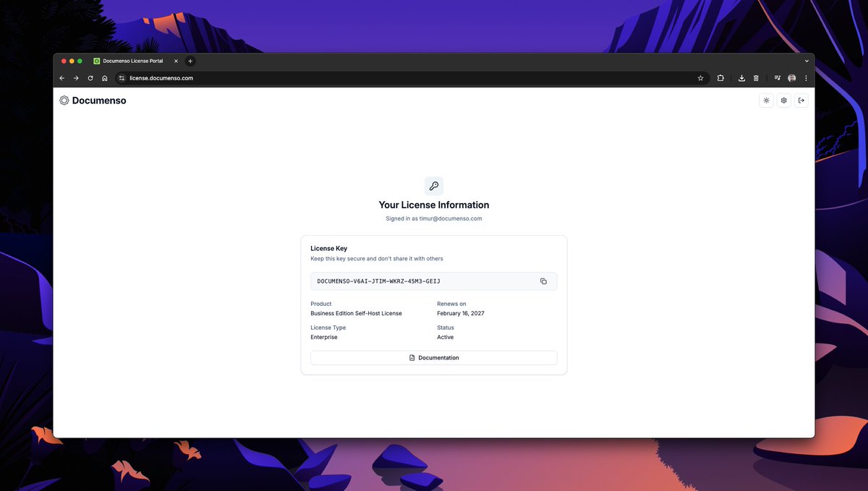Click the license key DOCUMENSO-V6AI text
This screenshot has height=491, width=868.
pos(378,281)
